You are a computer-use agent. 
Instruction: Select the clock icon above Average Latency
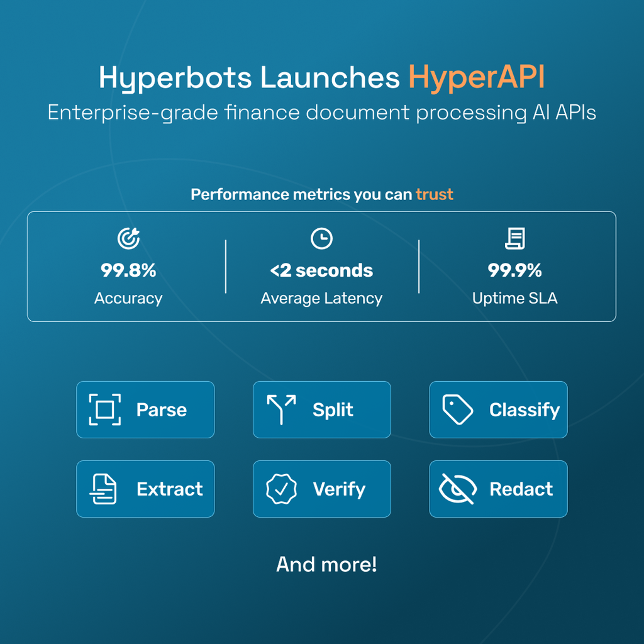coord(321,238)
